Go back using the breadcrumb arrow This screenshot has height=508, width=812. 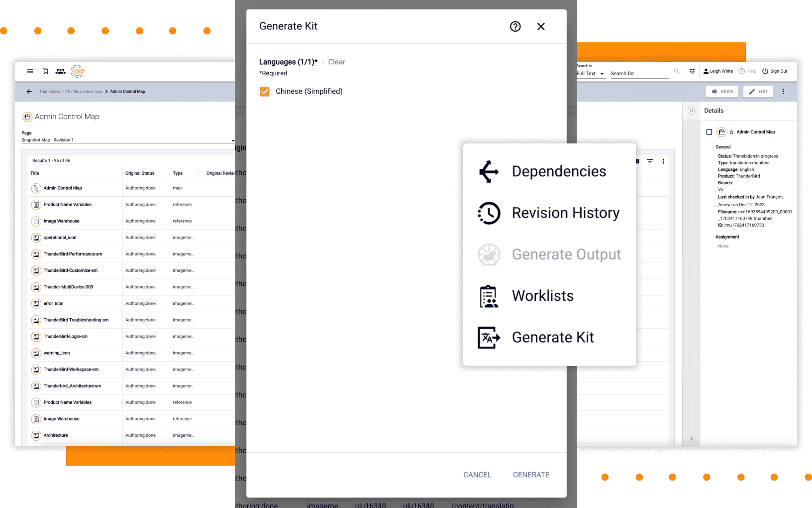(x=29, y=92)
